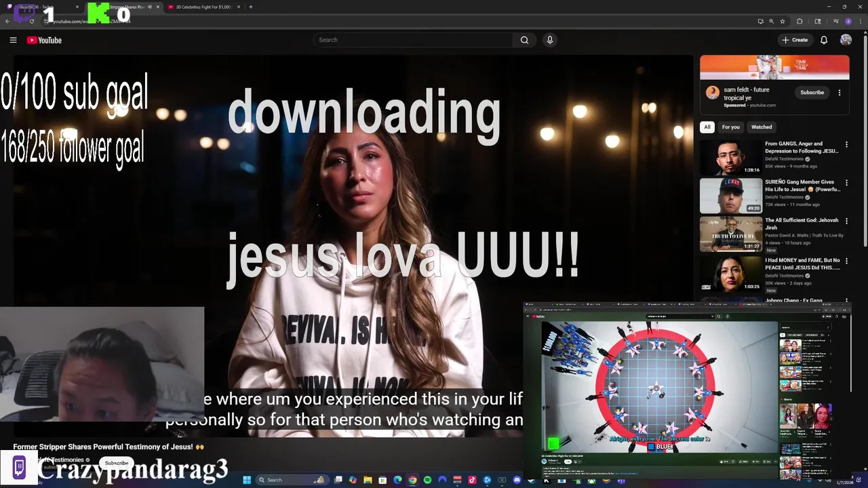Open SUREÑO Gang Member Gives His Life video title
Screen dimensions: 868x488
coord(802,186)
